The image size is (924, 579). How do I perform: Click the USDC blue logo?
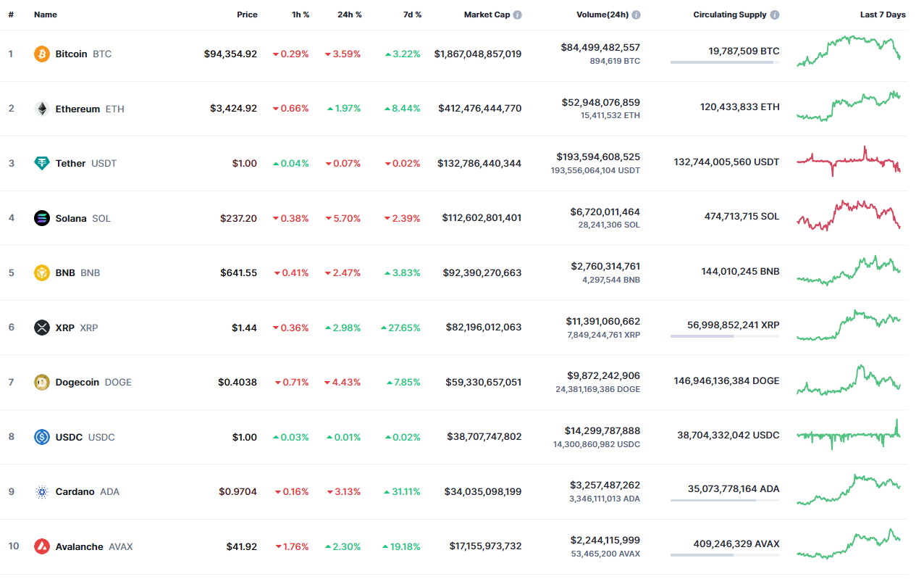click(x=42, y=437)
